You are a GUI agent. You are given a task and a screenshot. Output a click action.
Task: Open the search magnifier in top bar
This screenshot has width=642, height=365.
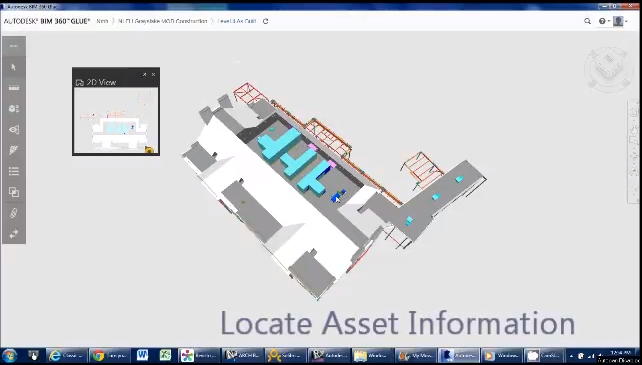tap(588, 21)
